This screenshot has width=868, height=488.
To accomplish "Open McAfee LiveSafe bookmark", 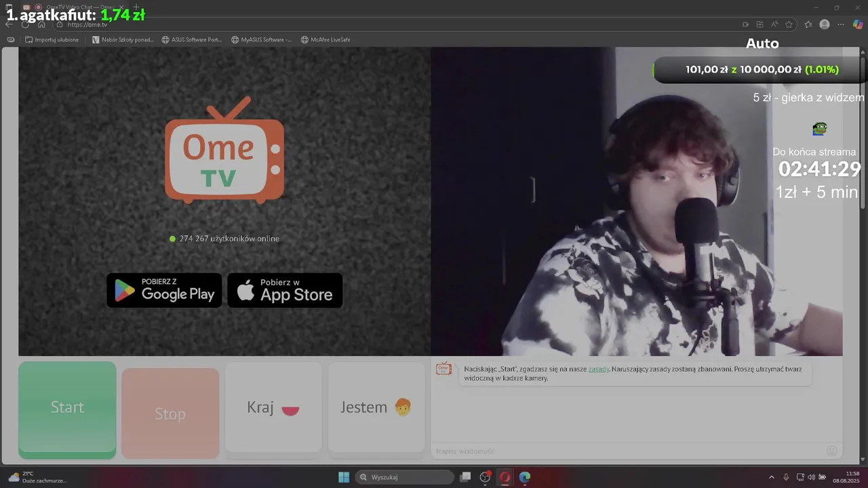I will coord(325,39).
